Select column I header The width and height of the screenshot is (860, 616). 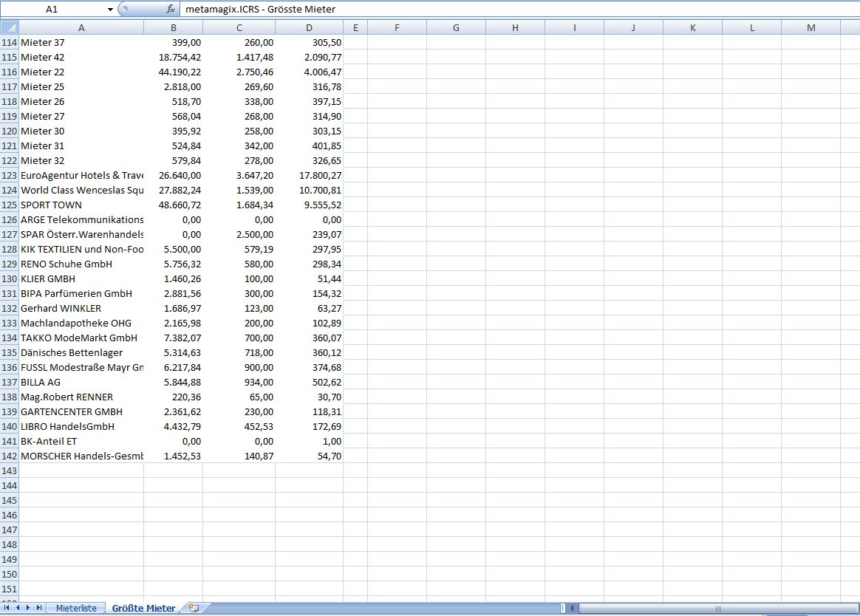coord(575,27)
